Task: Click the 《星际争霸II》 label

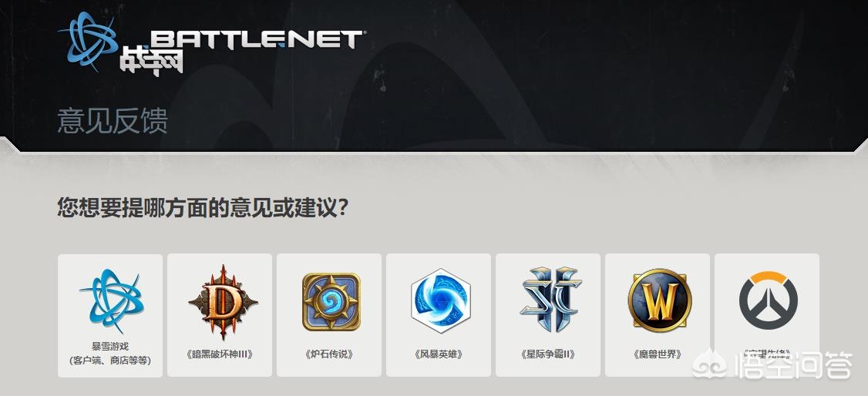Action: pos(548,354)
